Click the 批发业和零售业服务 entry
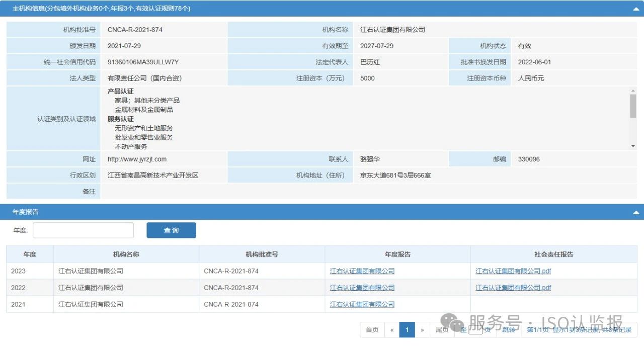Screen dimensions: 644x349 pyautogui.click(x=144, y=137)
